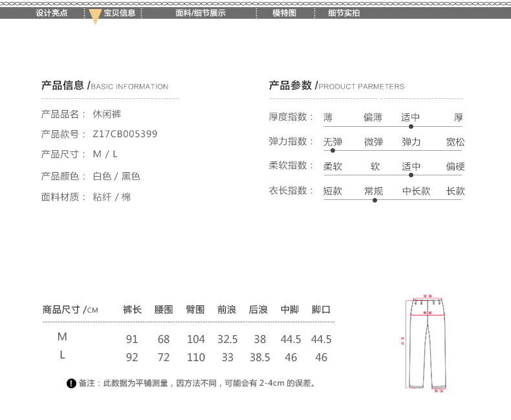Select the 偏薄 thickness option
Viewport: 511px width, 420px height.
(x=373, y=117)
